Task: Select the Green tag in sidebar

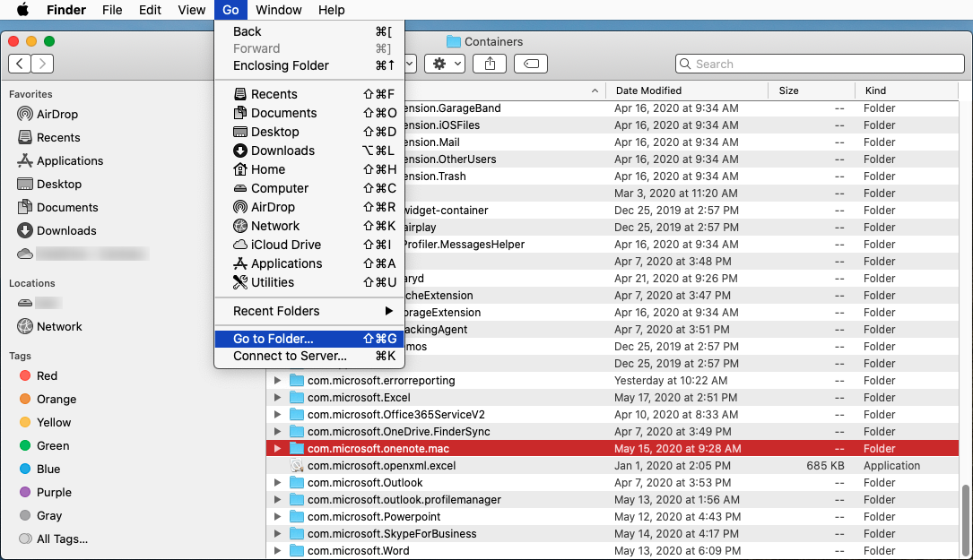Action: (45, 446)
